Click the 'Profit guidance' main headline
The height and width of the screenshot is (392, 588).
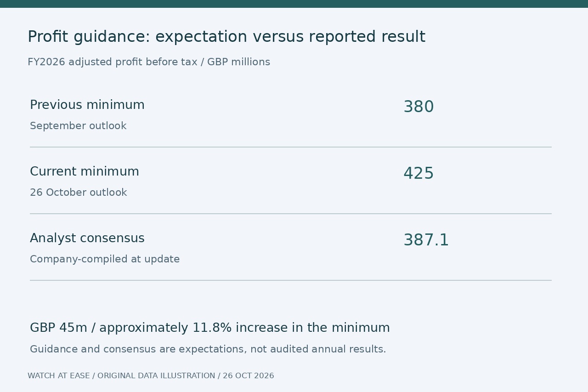226,37
